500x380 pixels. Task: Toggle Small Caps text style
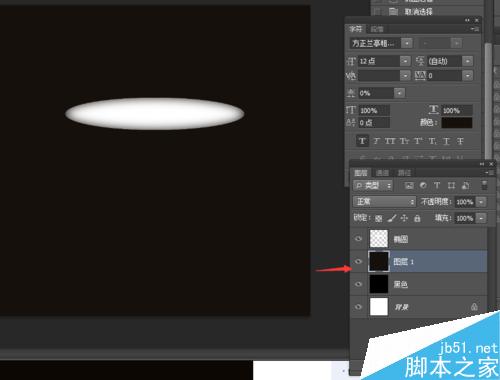point(404,141)
